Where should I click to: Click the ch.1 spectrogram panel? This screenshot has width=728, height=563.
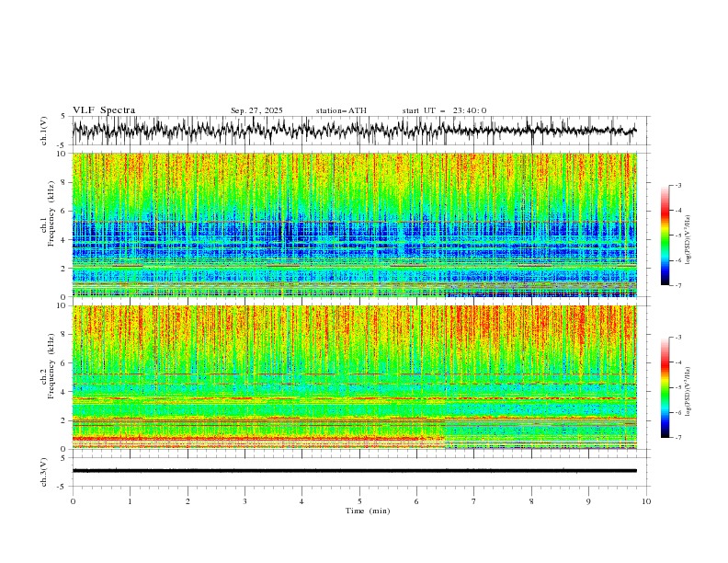354,224
